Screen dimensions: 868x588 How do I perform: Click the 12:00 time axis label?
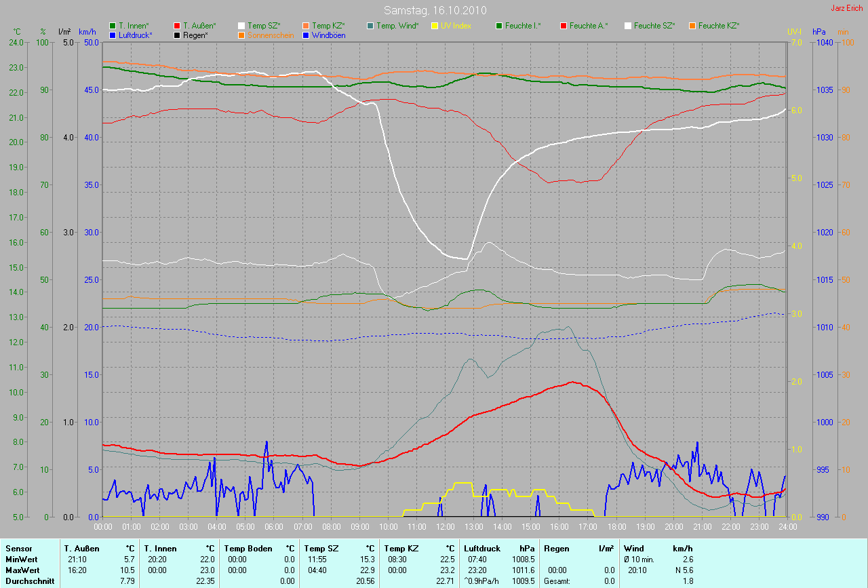pos(445,526)
